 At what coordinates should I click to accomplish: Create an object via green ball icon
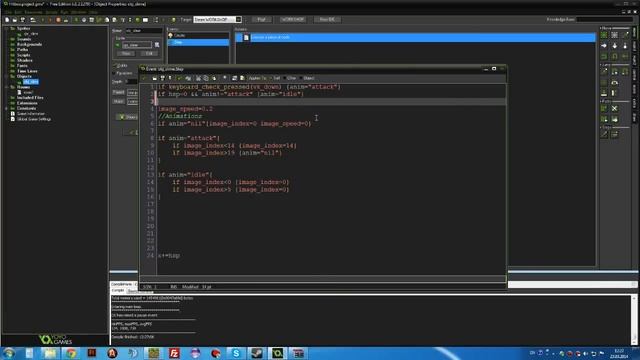138,20
